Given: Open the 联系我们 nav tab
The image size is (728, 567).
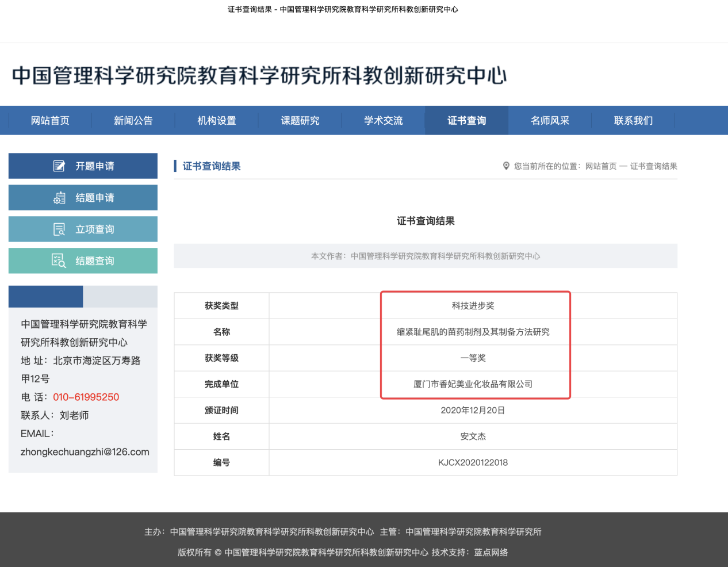Looking at the screenshot, I should pos(634,121).
